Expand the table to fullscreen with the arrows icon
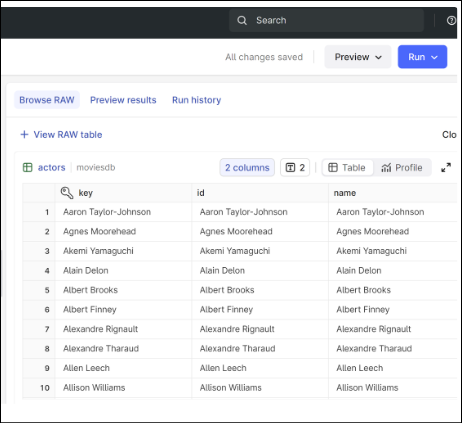Screen dimensions: 462x423 pyautogui.click(x=446, y=167)
